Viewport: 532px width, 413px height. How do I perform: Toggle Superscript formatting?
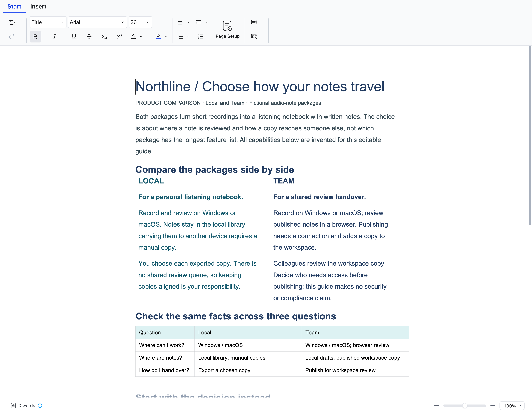tap(119, 37)
